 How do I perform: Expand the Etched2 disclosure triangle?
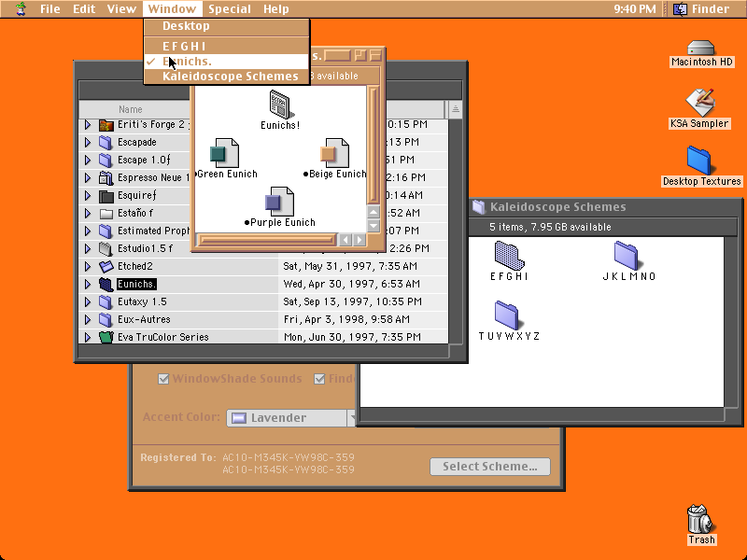pyautogui.click(x=88, y=266)
